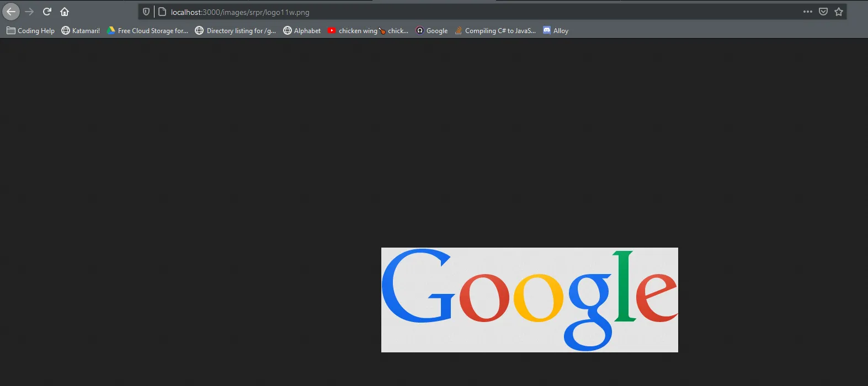Click the Google logo image
This screenshot has height=386, width=868.
pos(530,300)
